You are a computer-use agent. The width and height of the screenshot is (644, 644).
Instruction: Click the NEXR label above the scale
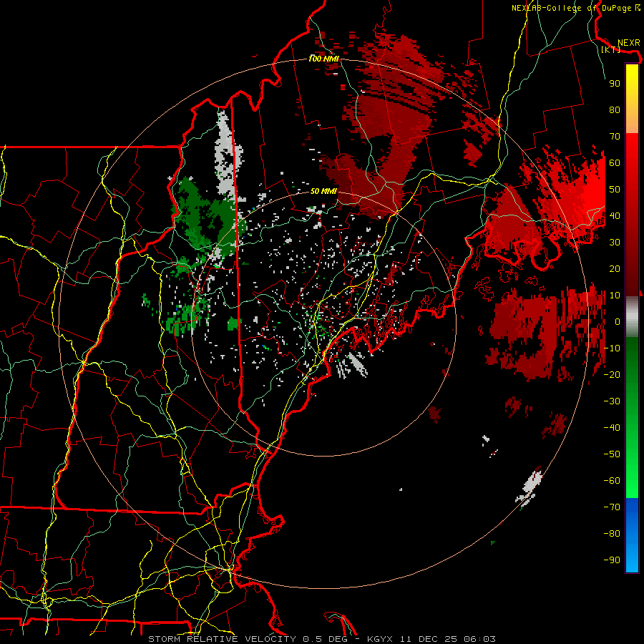click(628, 43)
